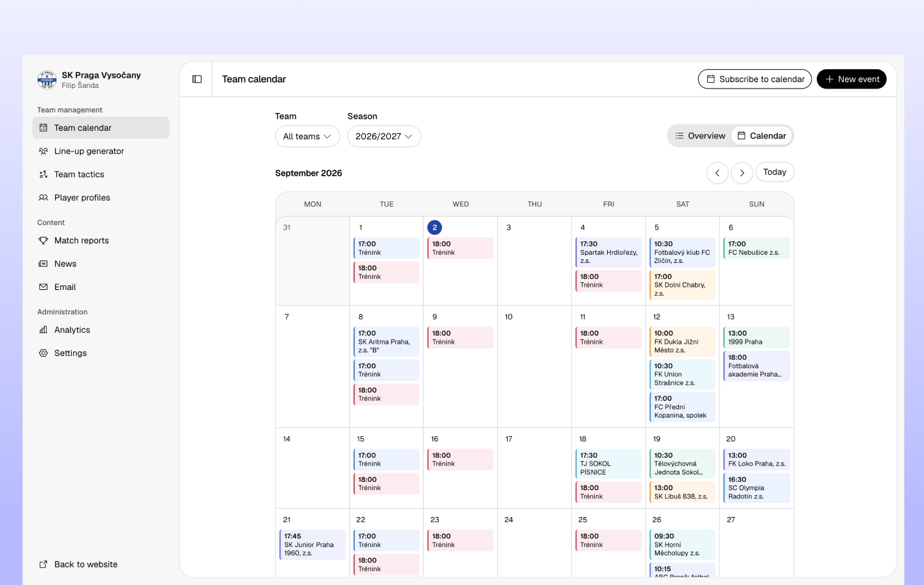
Task: Switch to Overview view
Action: pos(700,136)
